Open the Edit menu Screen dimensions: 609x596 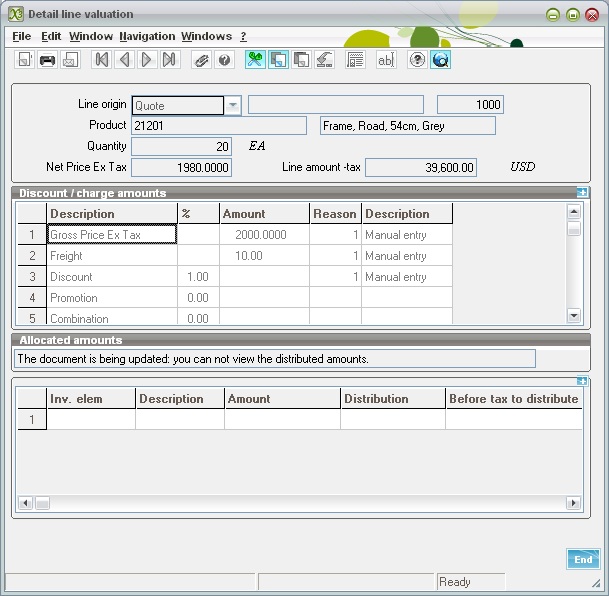point(51,36)
